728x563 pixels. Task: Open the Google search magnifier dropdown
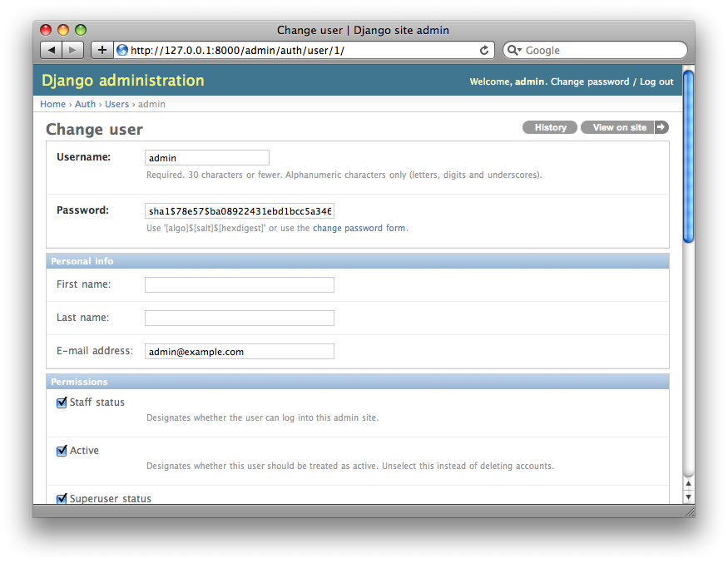[514, 50]
